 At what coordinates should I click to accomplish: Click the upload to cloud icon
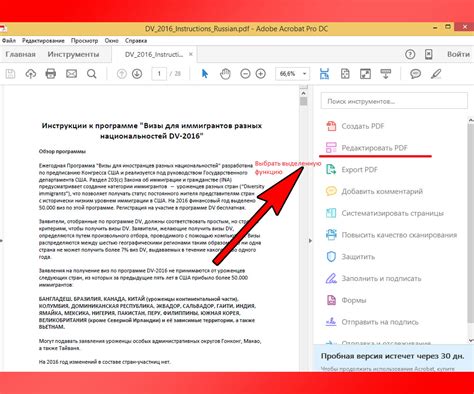31,74
